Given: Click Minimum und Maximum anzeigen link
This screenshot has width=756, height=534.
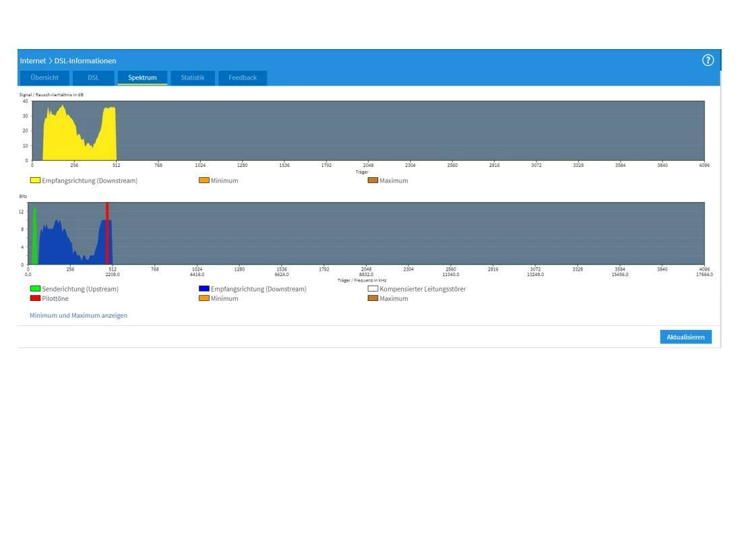Looking at the screenshot, I should pos(79,315).
